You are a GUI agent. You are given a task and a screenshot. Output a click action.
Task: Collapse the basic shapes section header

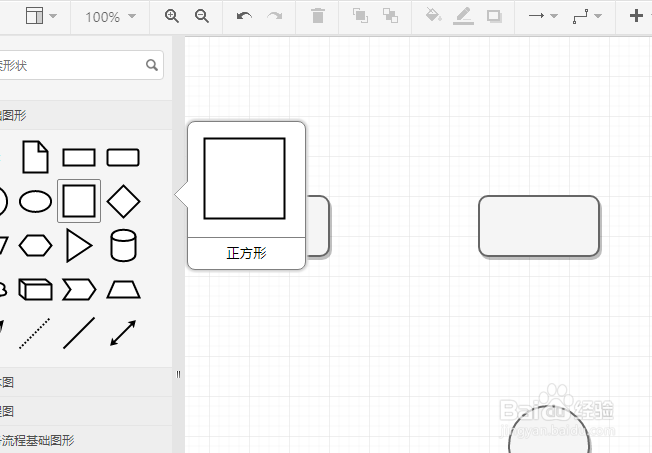click(x=86, y=115)
